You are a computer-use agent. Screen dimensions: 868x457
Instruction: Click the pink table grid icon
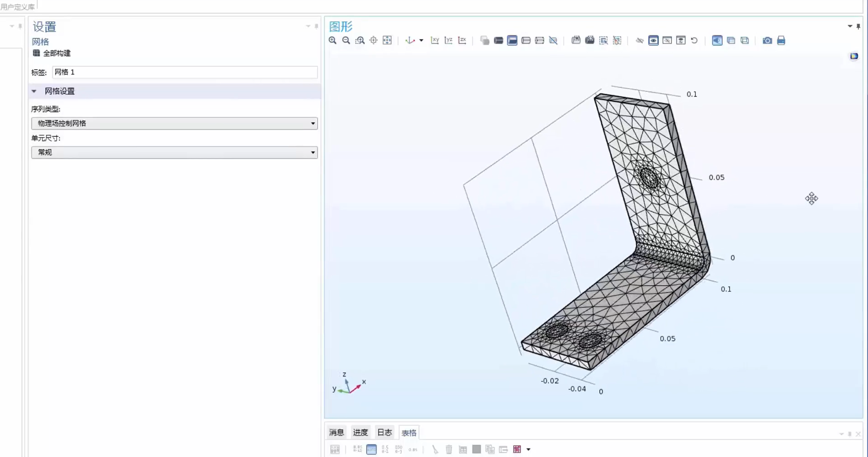517,449
